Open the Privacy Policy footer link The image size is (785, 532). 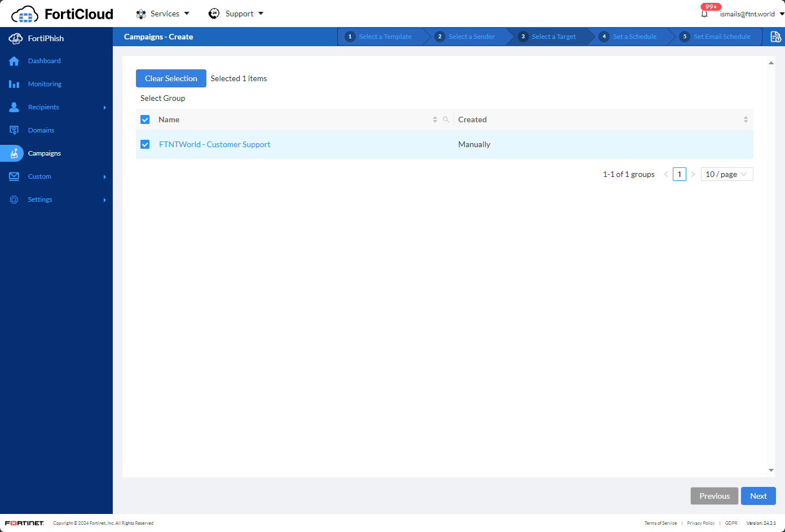pyautogui.click(x=701, y=523)
